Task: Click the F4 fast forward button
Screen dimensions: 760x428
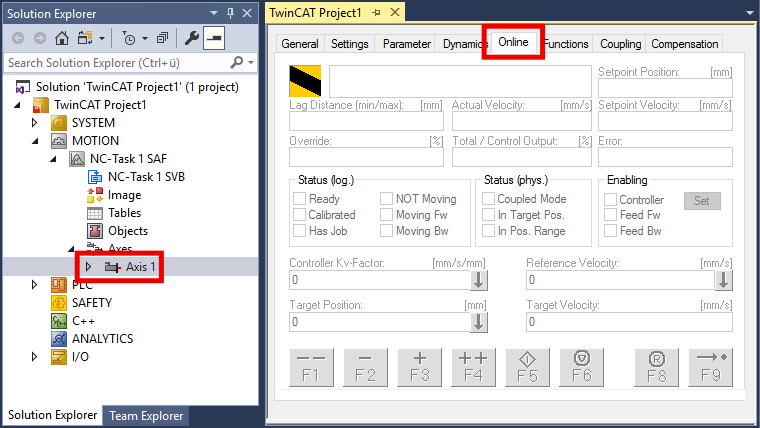Action: tap(474, 367)
